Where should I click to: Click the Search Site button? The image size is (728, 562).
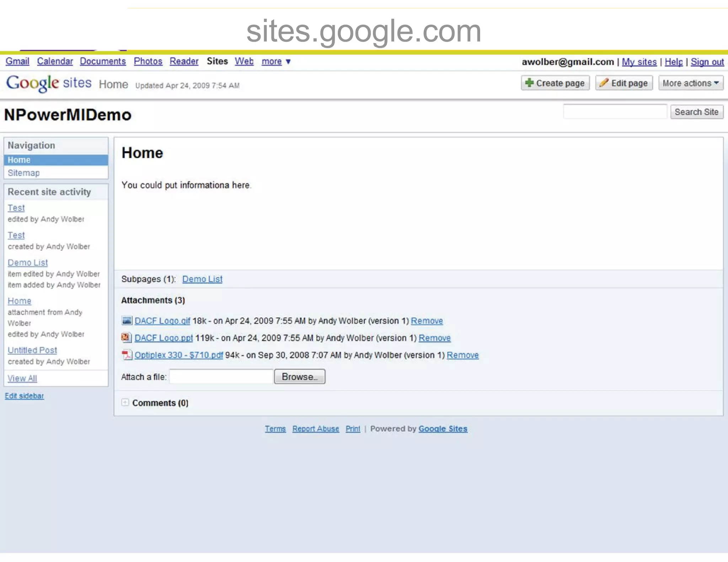point(696,112)
